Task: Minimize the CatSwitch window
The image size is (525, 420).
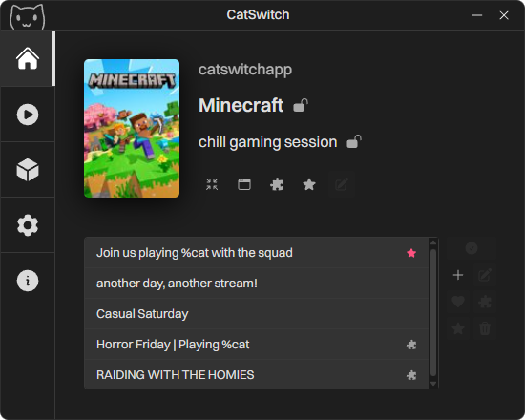Action: [477, 15]
